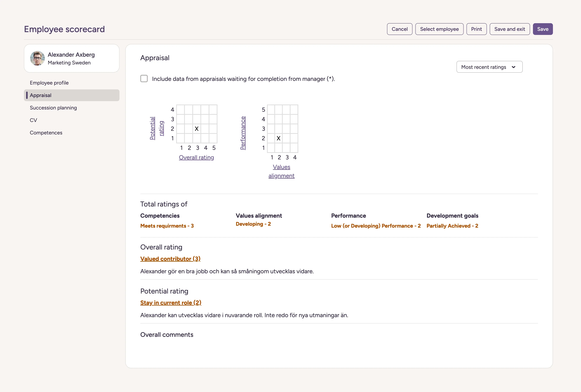
Task: Open the Values alignment chart link
Action: [281, 171]
